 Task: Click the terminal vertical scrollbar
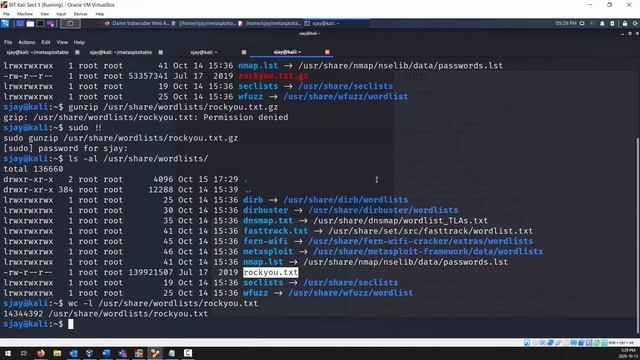click(638, 235)
